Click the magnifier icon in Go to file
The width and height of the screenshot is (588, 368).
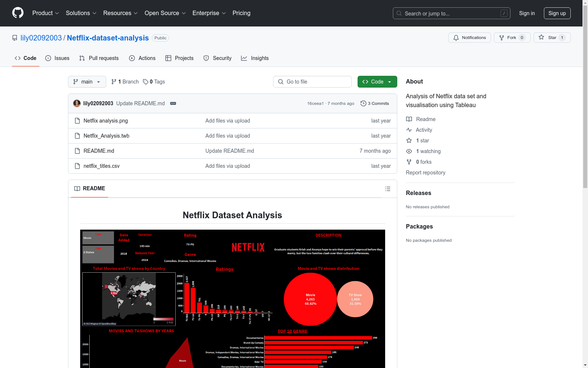[281, 82]
